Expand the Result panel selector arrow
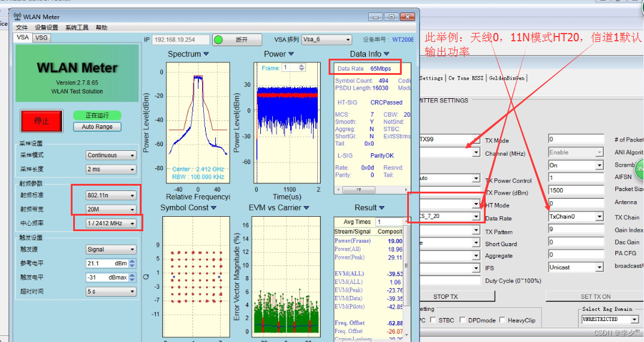 (381, 208)
